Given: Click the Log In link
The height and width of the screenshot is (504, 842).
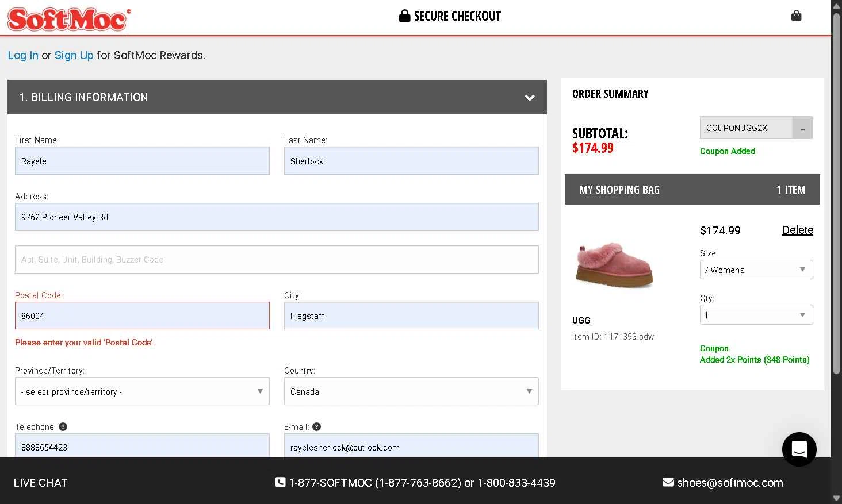Looking at the screenshot, I should coord(23,55).
